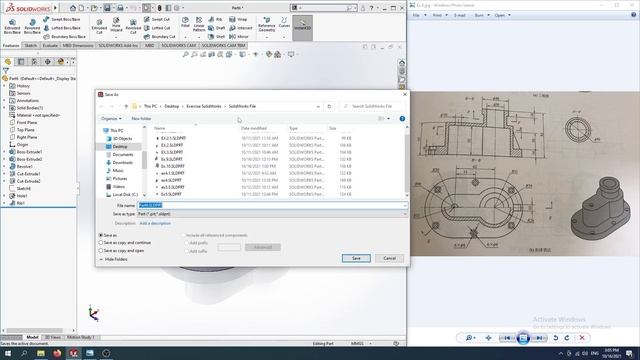The width and height of the screenshot is (640, 360).
Task: Select the Shell tool
Action: (217, 36)
